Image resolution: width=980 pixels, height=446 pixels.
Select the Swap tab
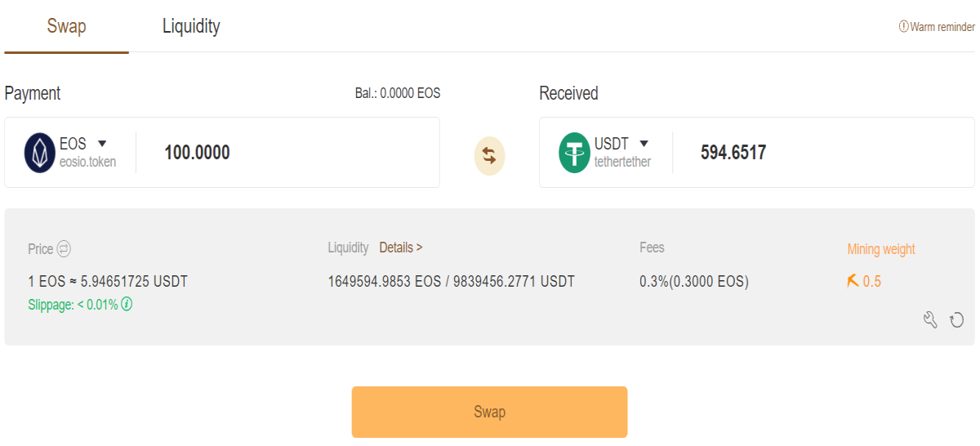coord(66,26)
